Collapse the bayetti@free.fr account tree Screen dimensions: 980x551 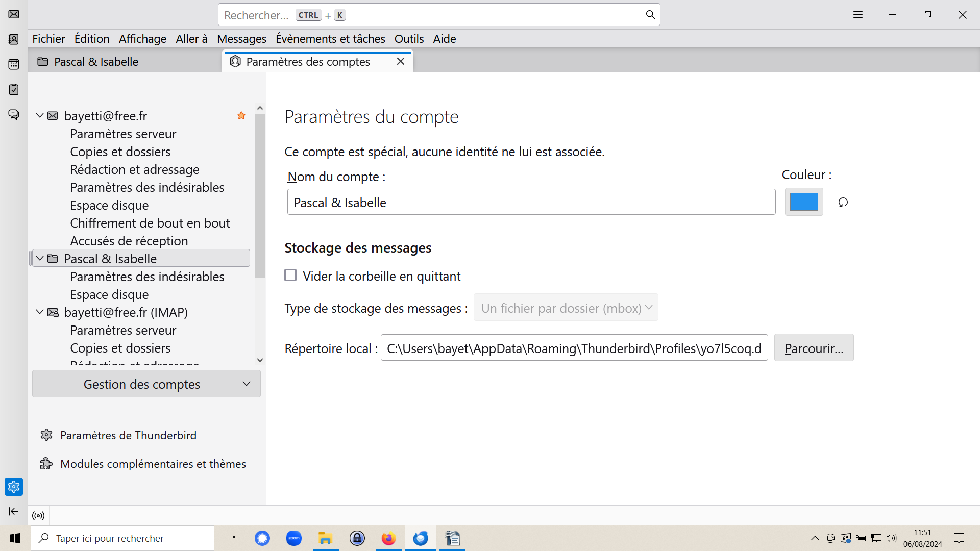click(40, 116)
